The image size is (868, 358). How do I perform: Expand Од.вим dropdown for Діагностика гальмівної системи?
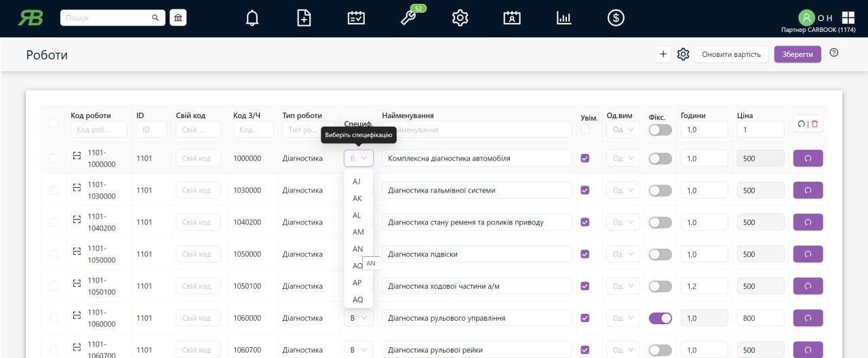623,191
